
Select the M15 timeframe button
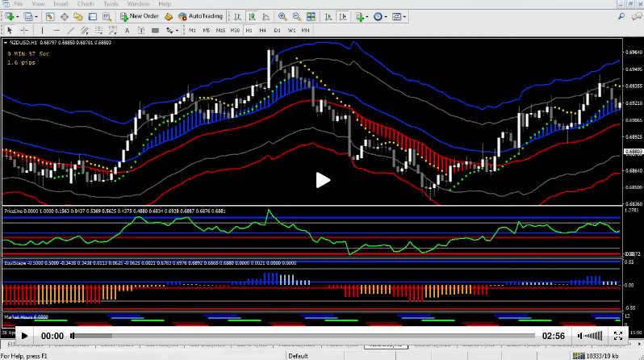click(220, 30)
